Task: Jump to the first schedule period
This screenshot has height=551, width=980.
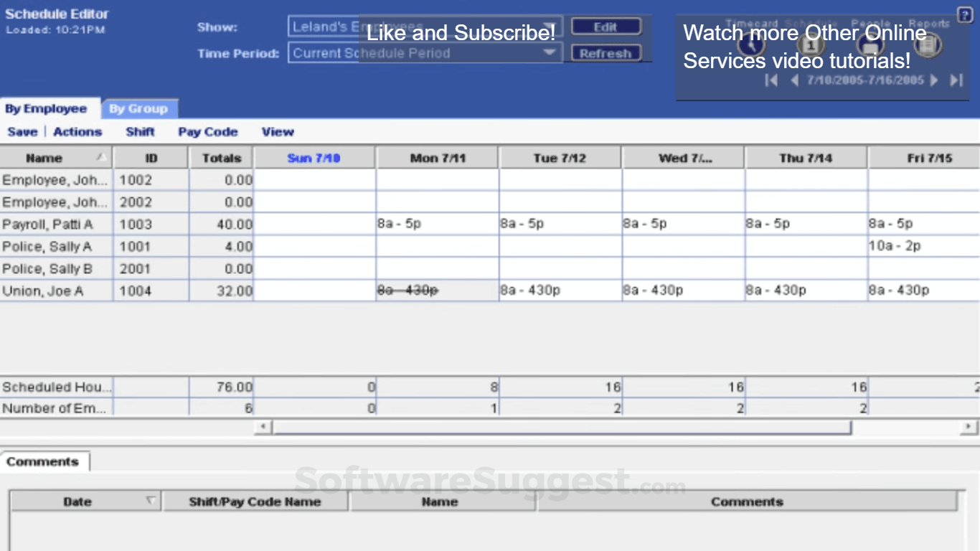Action: pyautogui.click(x=771, y=80)
